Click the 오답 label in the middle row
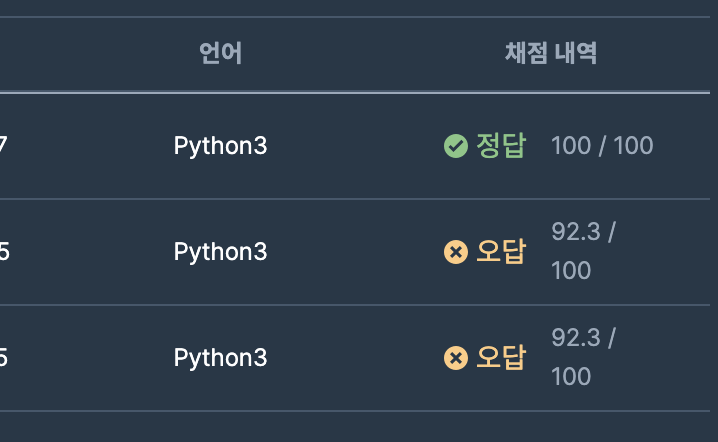718x442 pixels. tap(501, 251)
